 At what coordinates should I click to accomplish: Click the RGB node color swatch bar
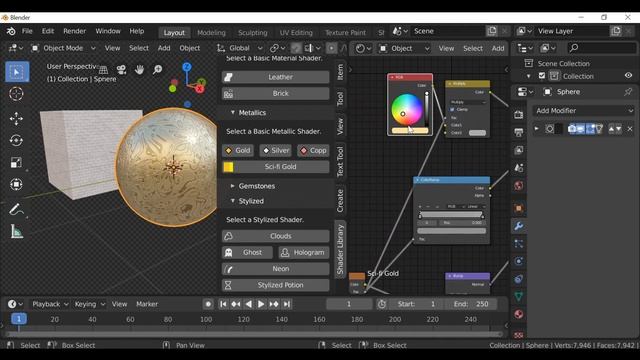pyautogui.click(x=410, y=131)
